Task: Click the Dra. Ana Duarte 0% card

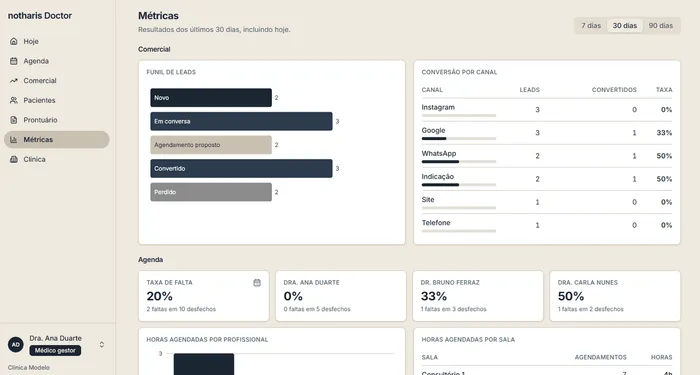Action: (x=341, y=296)
